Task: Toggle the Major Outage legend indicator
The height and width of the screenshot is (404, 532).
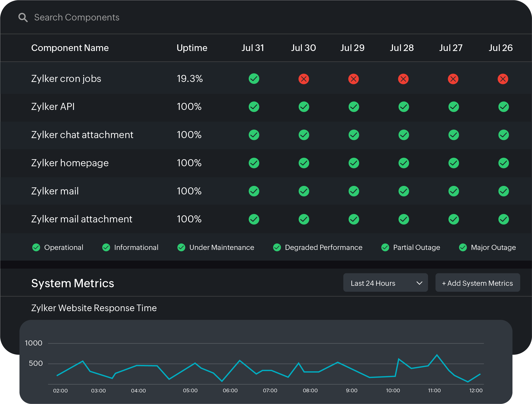Action: pyautogui.click(x=462, y=247)
